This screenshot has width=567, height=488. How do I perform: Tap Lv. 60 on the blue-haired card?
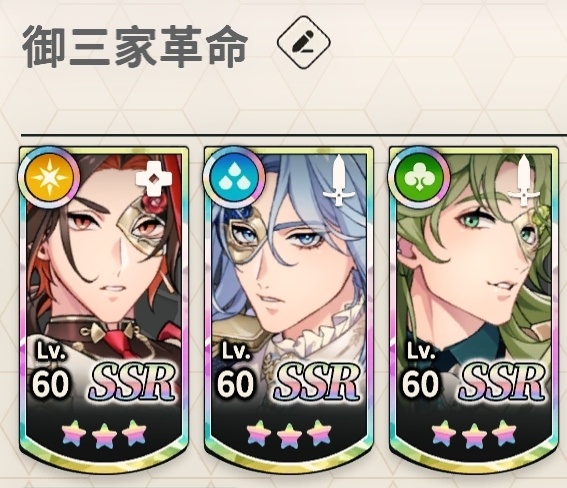(236, 369)
